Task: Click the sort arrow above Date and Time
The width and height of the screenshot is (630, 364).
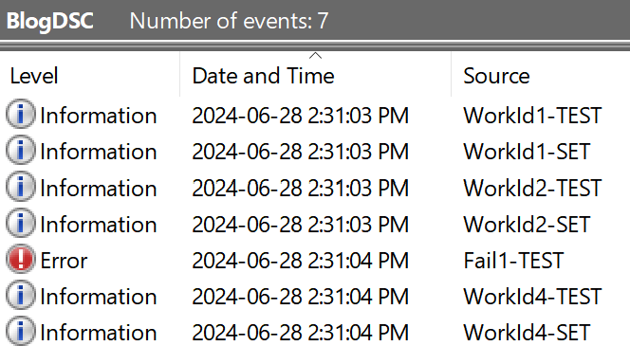Action: (315, 56)
